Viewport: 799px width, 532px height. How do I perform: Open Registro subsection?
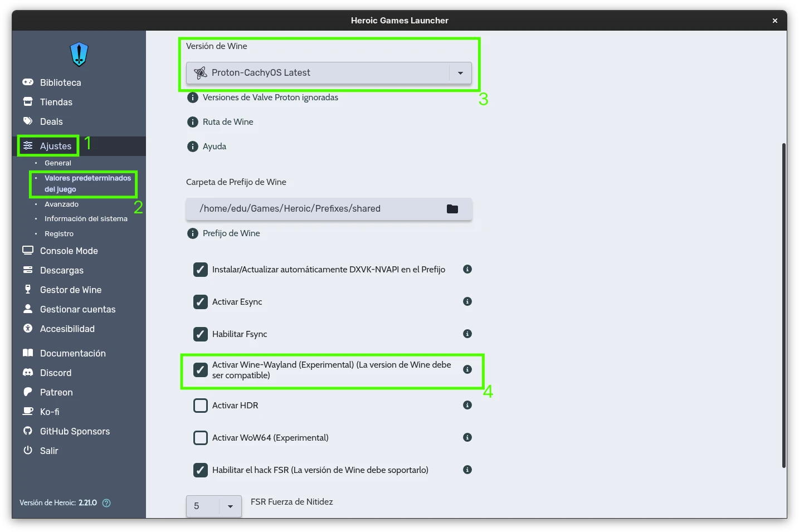tap(59, 234)
